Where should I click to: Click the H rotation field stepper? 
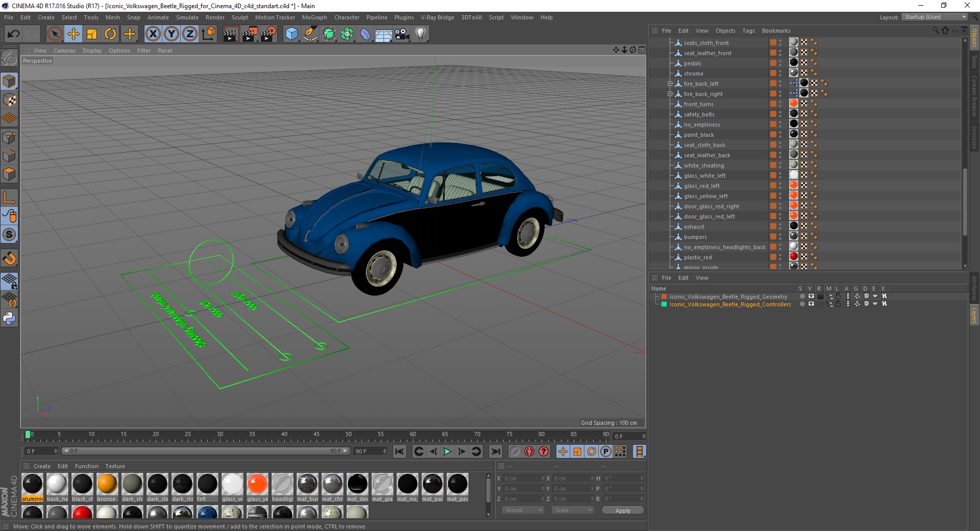[642, 478]
